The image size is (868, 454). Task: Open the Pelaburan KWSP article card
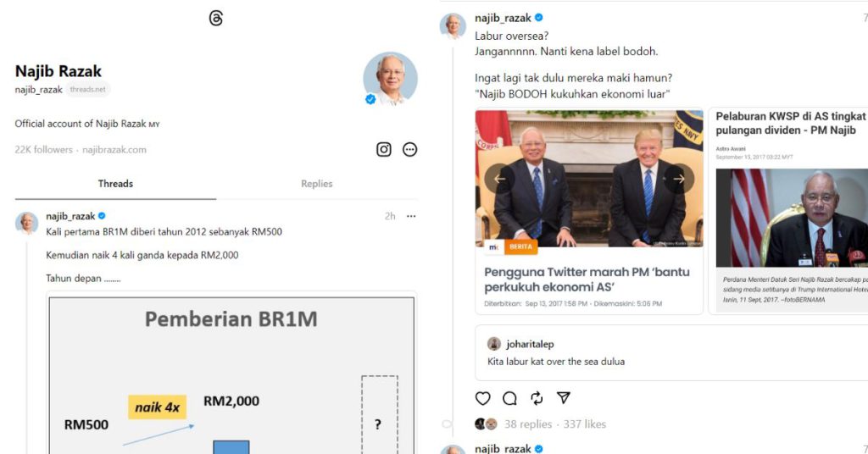click(x=789, y=211)
